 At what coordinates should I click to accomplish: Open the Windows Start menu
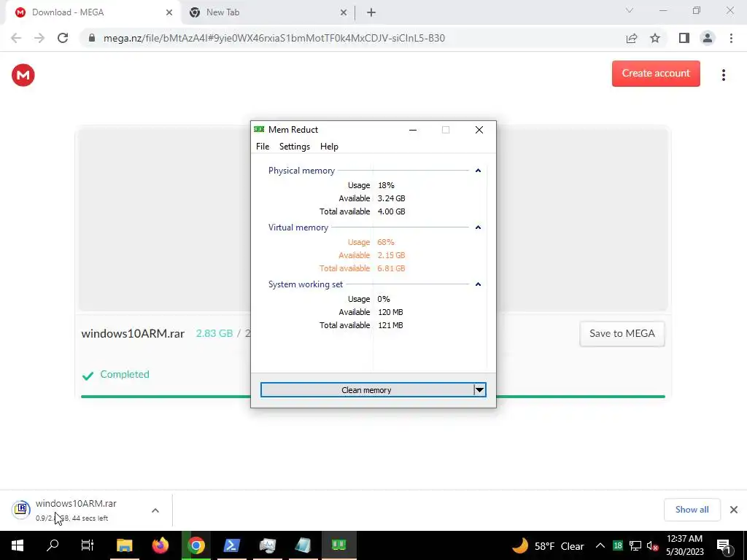(x=18, y=545)
